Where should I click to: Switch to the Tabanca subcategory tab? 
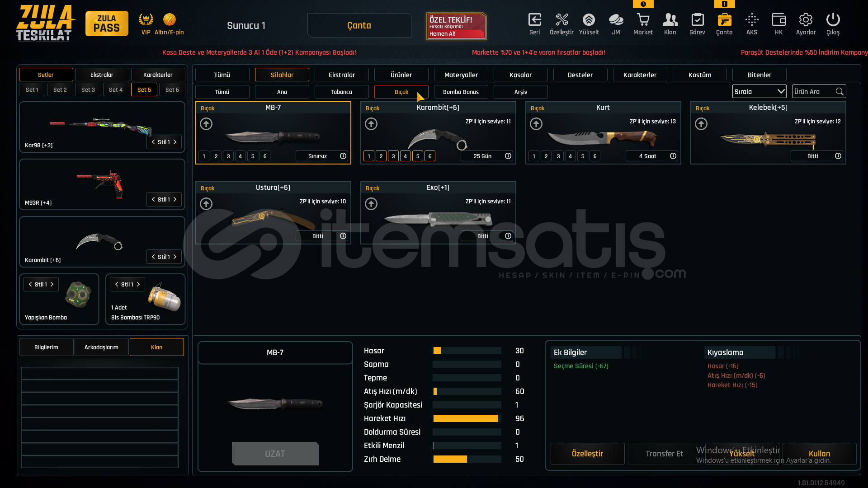click(x=341, y=92)
